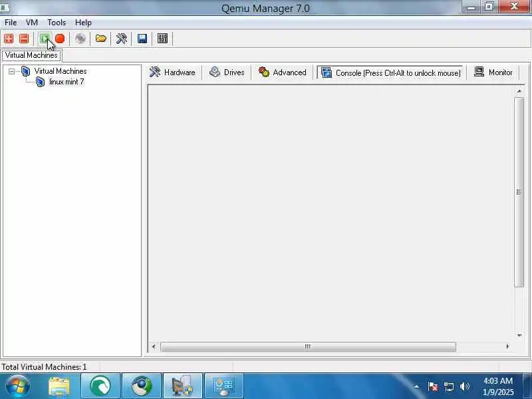The height and width of the screenshot is (399, 532).
Task: Open the File menu
Action: [x=11, y=23]
